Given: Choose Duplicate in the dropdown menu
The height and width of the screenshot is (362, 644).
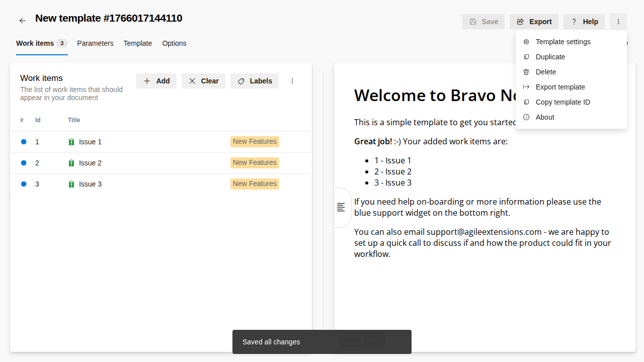Looking at the screenshot, I should pyautogui.click(x=550, y=57).
